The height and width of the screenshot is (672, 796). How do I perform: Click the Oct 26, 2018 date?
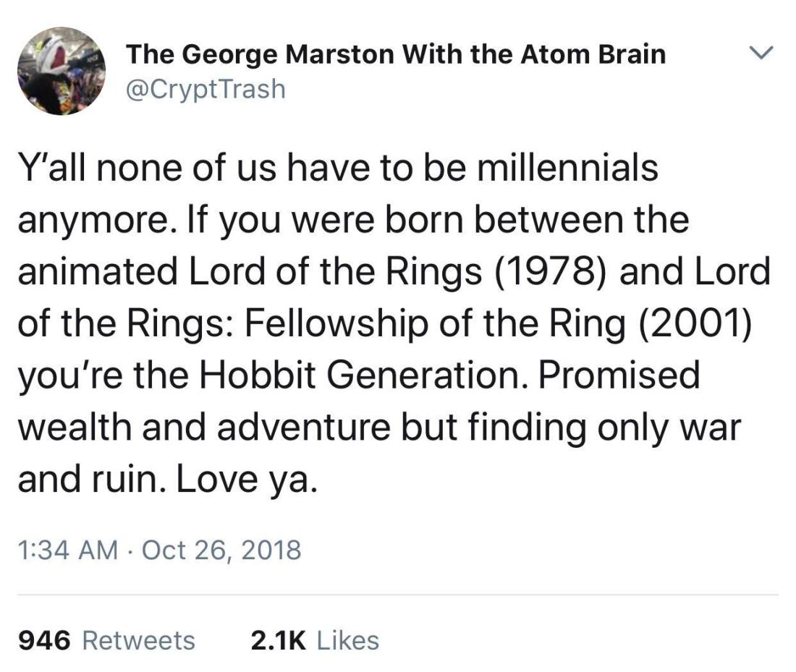(221, 550)
